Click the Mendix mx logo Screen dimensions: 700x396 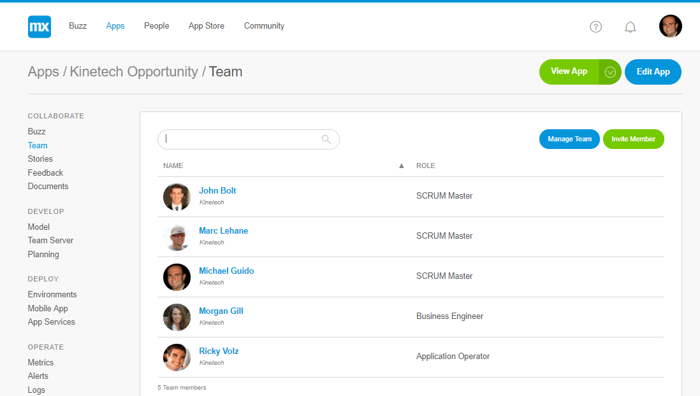coord(39,26)
